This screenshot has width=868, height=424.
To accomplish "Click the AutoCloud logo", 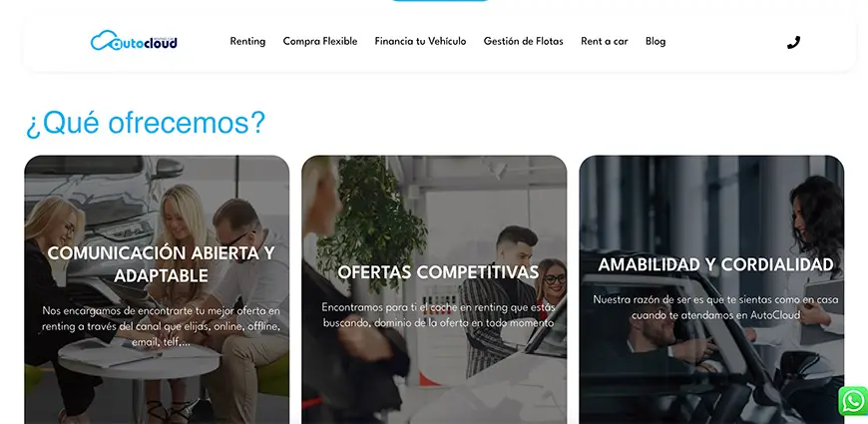I will pyautogui.click(x=134, y=41).
